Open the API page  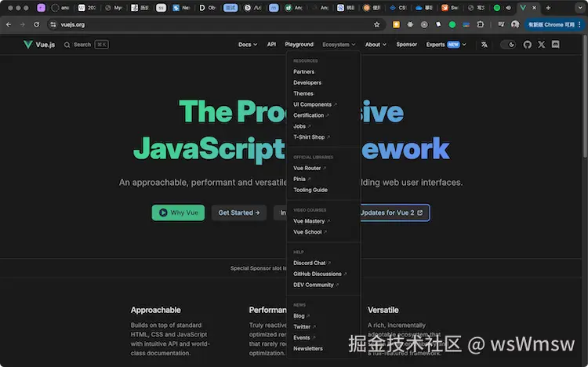click(x=271, y=44)
